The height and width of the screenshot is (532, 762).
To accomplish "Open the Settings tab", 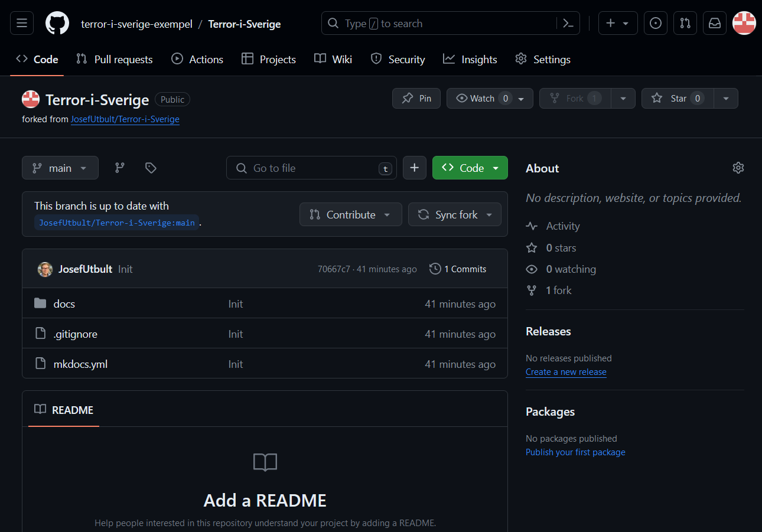I will tap(543, 59).
